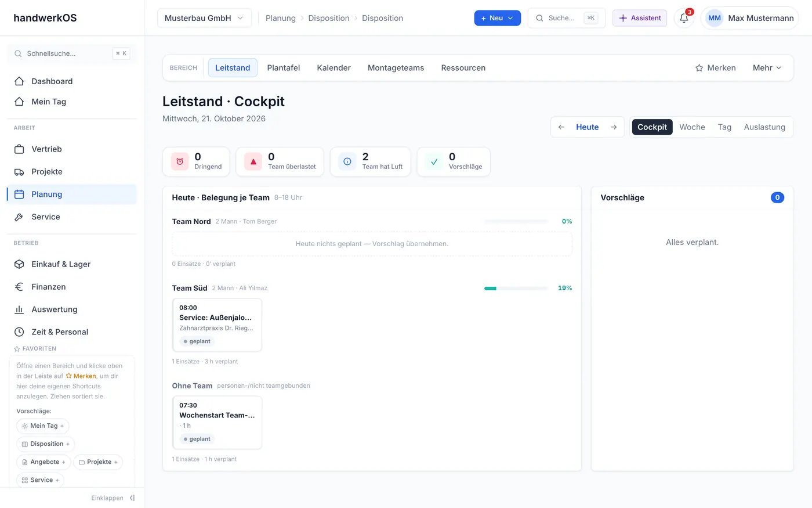
Task: Open notifications bell icon
Action: [684, 18]
